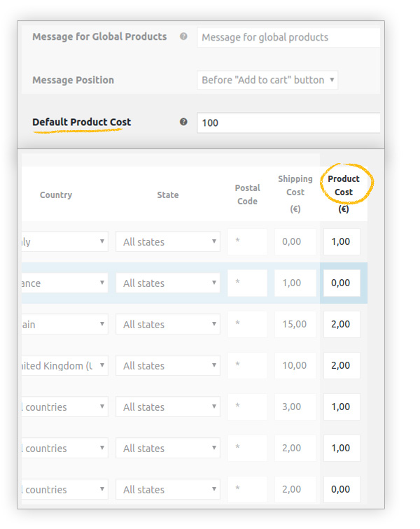
Task: Click the Shipping Cost column header
Action: (295, 186)
